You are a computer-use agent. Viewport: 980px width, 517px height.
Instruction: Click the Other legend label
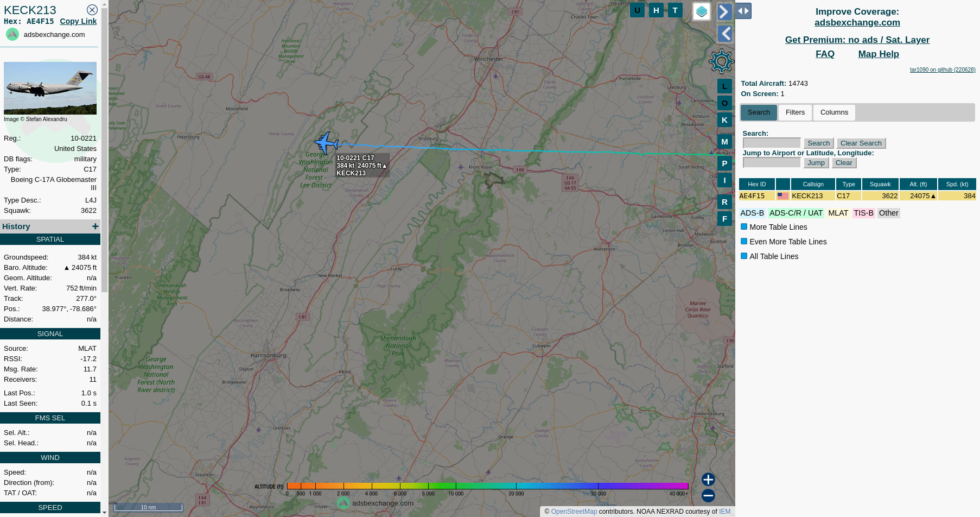click(888, 213)
